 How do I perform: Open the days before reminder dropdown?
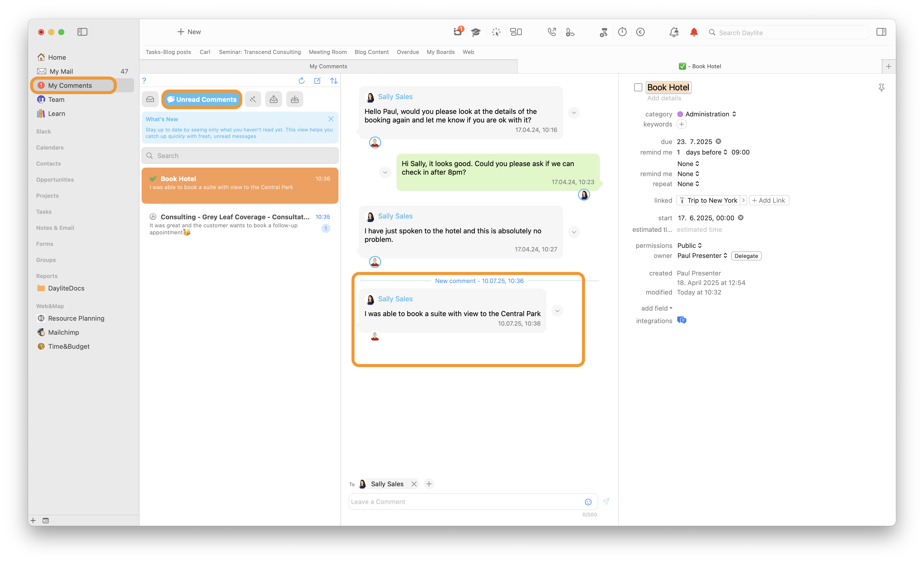pyautogui.click(x=707, y=152)
